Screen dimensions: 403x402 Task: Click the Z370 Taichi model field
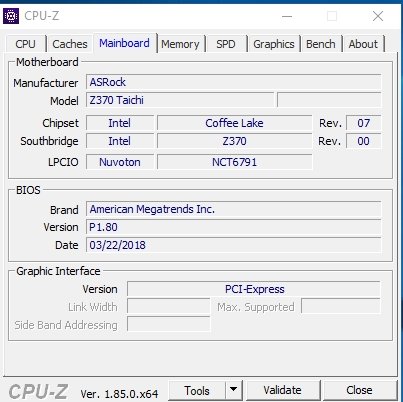(x=180, y=100)
